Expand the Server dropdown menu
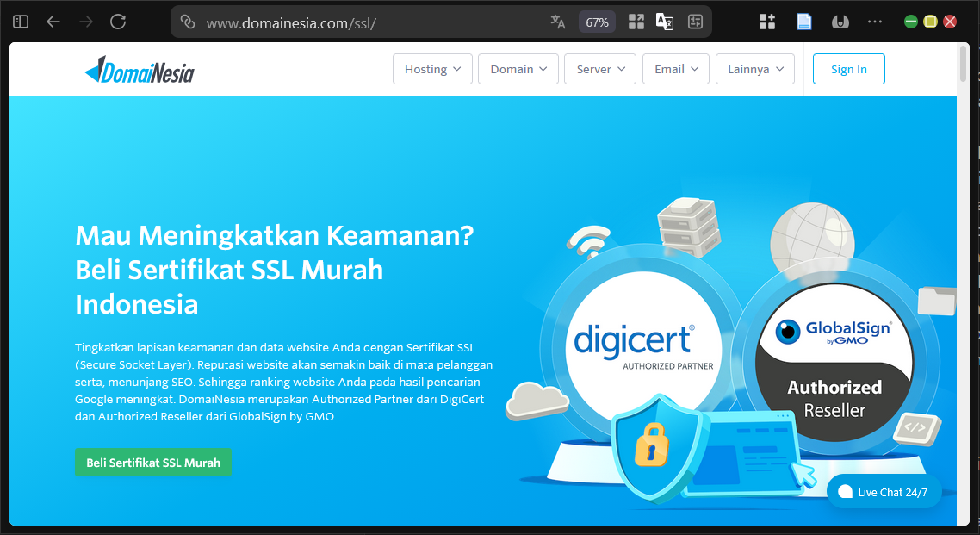Image resolution: width=980 pixels, height=535 pixels. [x=600, y=69]
